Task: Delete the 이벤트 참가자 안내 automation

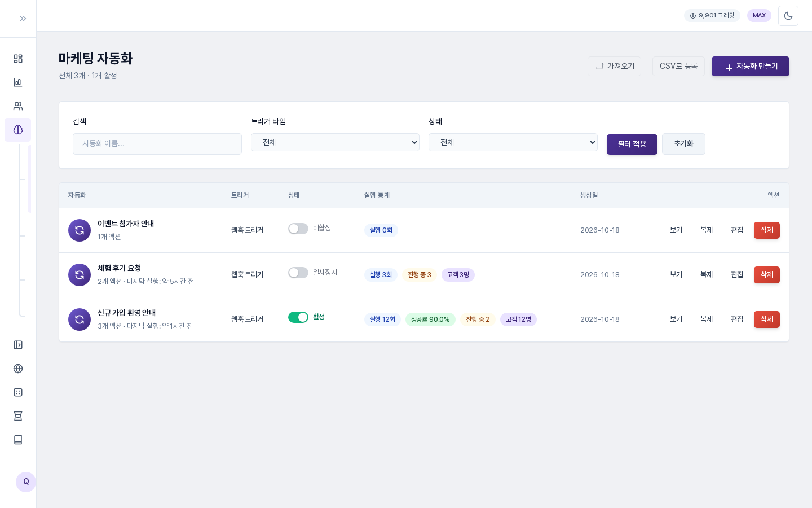Action: [x=767, y=230]
